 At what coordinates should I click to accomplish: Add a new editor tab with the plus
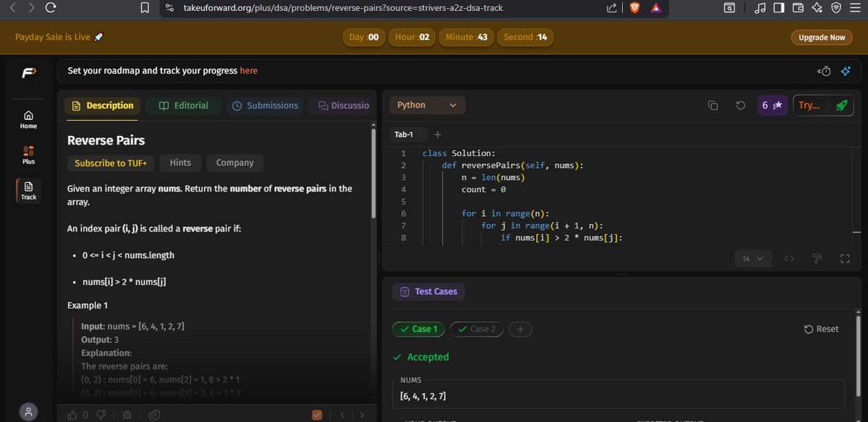(x=438, y=134)
